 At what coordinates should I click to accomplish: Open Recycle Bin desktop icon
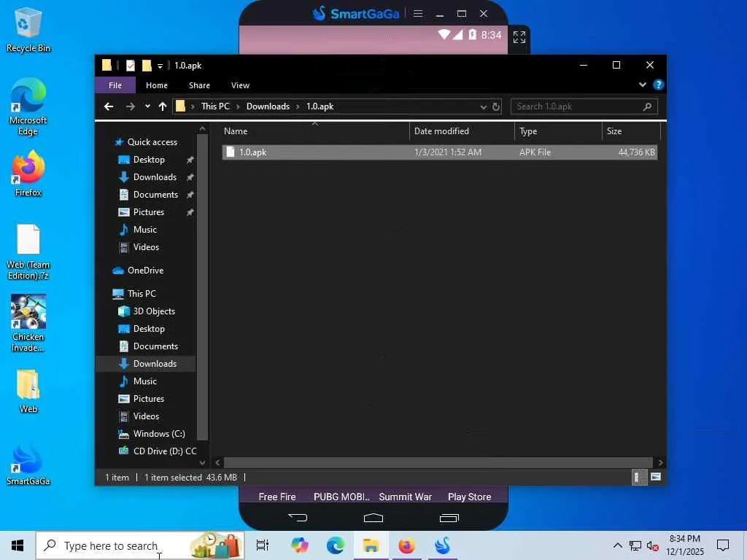[x=28, y=31]
